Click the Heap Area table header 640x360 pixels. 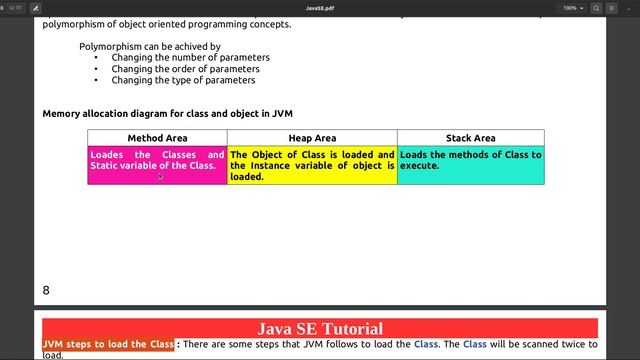tap(312, 138)
